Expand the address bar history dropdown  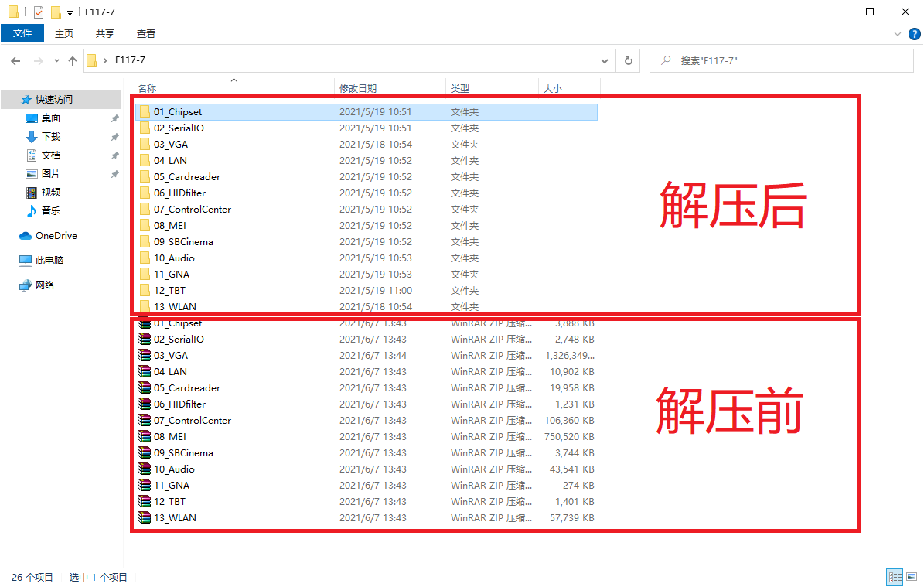pos(605,60)
